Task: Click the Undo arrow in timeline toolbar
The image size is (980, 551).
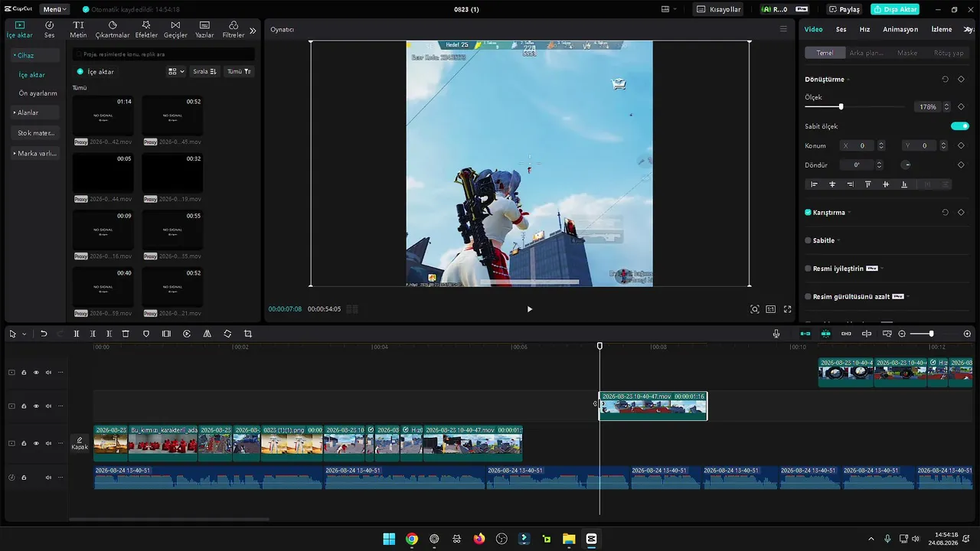Action: click(x=44, y=334)
